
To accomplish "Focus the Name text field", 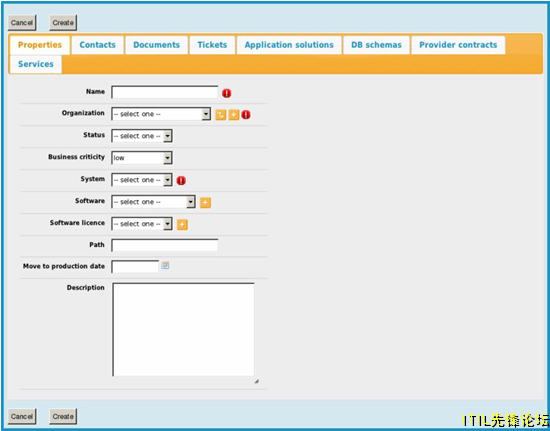I will [165, 92].
